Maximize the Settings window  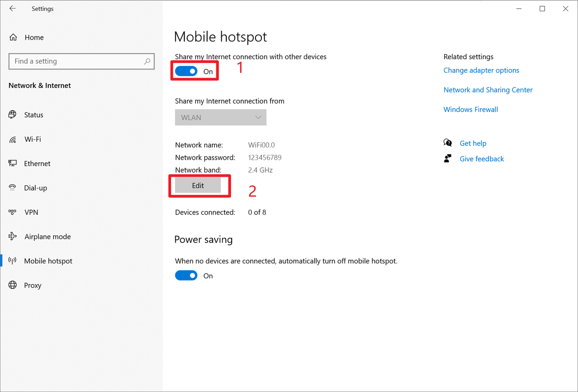click(542, 9)
